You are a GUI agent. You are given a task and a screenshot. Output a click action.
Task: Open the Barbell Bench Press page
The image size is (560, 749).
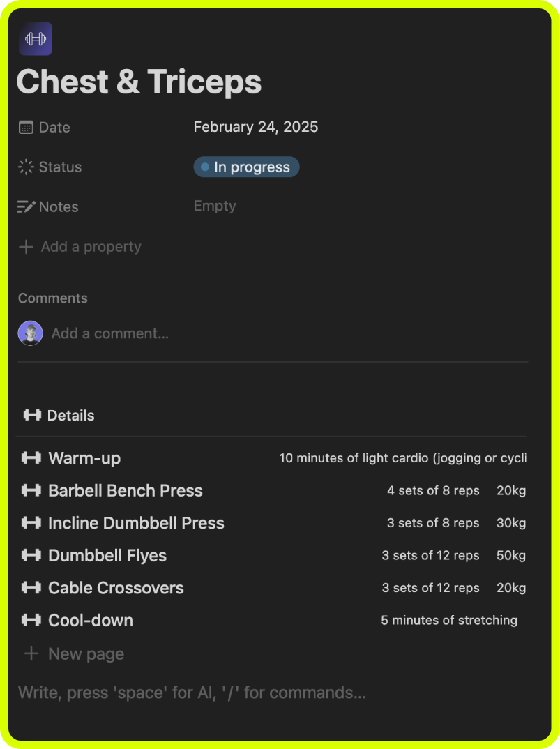coord(126,491)
